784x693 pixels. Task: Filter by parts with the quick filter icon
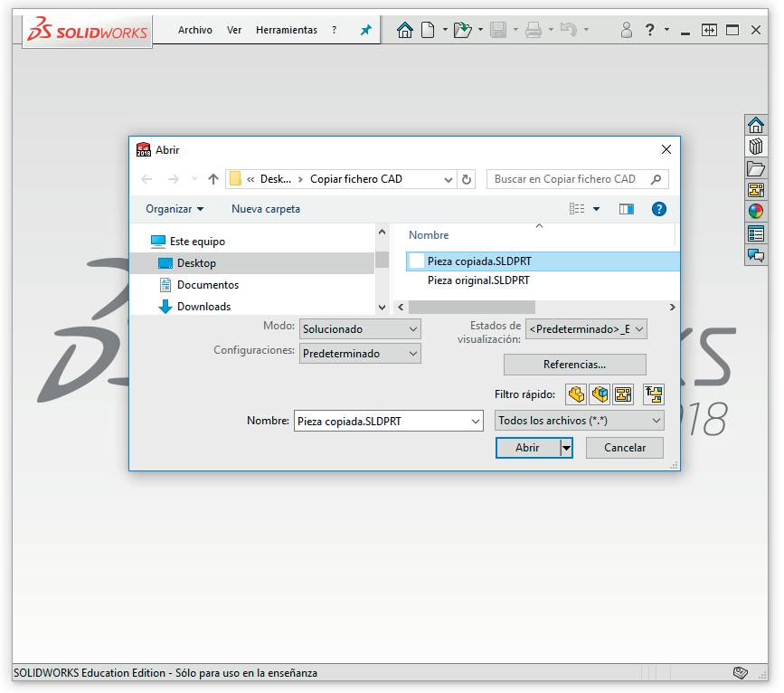click(x=575, y=394)
